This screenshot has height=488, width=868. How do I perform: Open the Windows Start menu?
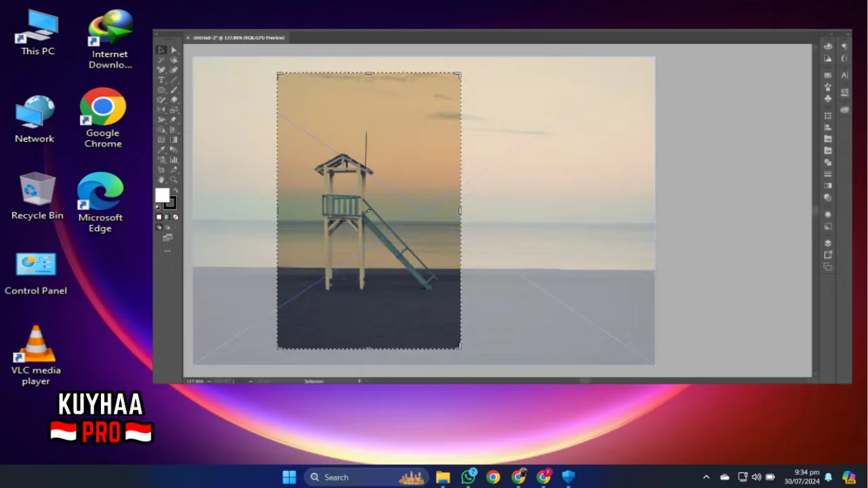(x=290, y=477)
